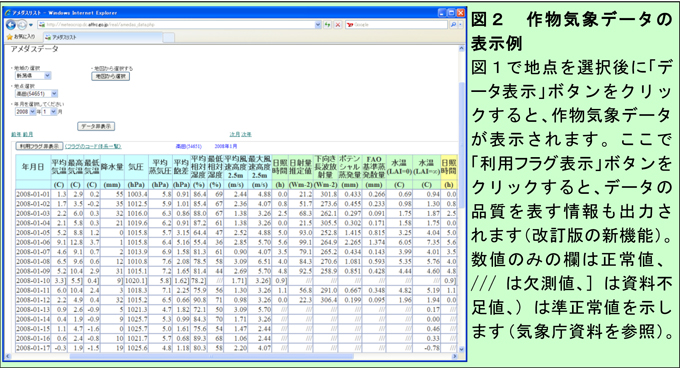Click the browser Forward arrow button
The width and height of the screenshot is (680, 368).
[22, 25]
